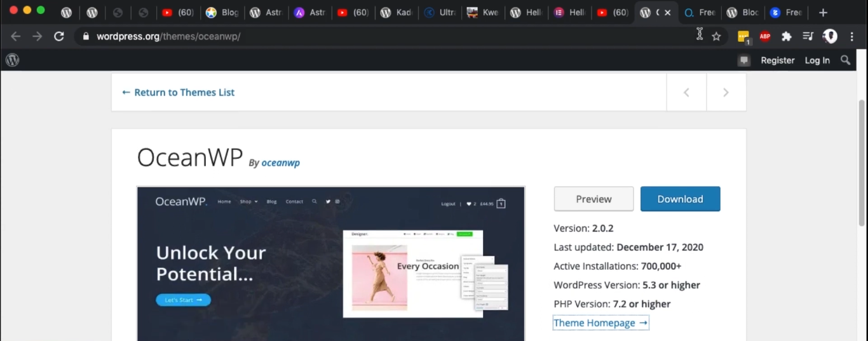Image resolution: width=868 pixels, height=341 pixels.
Task: Click the 'WordPress Version: 5.3 or higher' text
Action: click(627, 285)
